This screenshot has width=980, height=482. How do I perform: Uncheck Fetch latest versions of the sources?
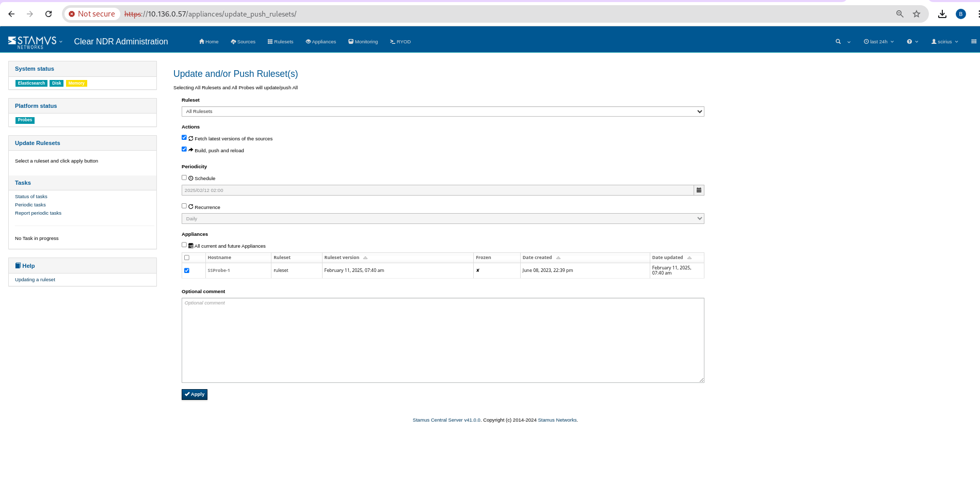(x=184, y=138)
